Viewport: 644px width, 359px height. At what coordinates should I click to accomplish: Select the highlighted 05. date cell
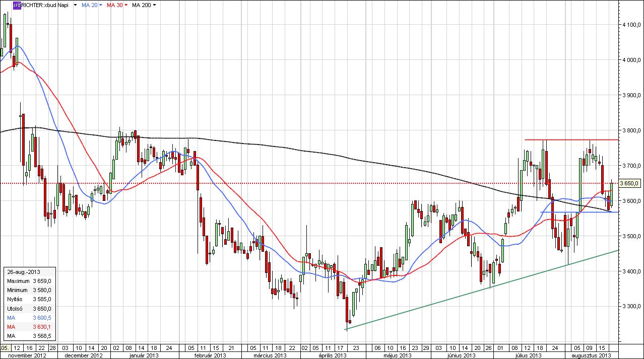pos(5,348)
